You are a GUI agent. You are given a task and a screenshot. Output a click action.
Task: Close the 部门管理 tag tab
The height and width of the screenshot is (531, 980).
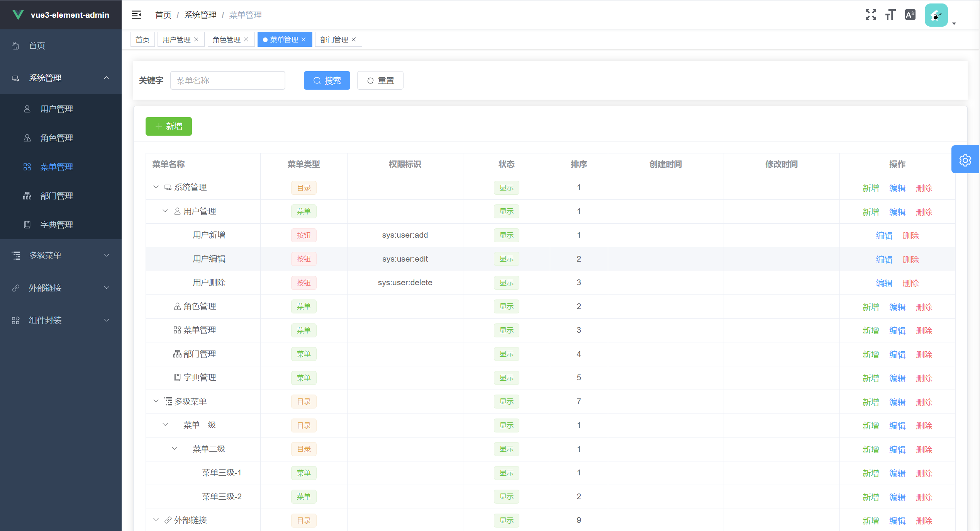point(354,39)
